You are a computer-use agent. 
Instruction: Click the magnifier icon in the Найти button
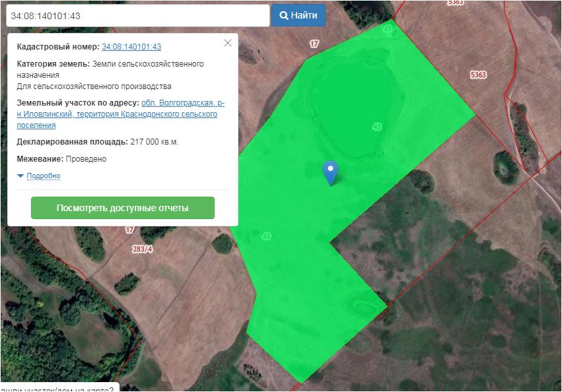tap(284, 16)
